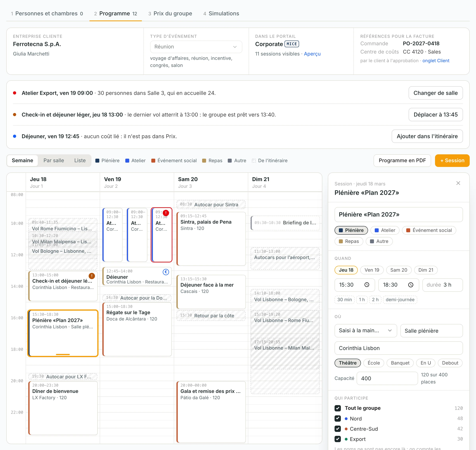
Task: Uncheck the Nord group checkbox
Action: click(x=338, y=418)
